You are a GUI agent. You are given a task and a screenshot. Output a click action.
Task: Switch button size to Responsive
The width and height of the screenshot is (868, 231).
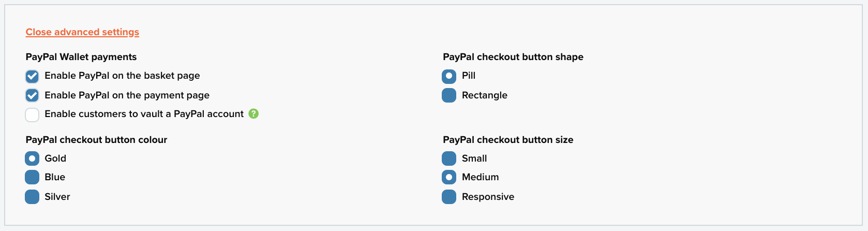449,197
